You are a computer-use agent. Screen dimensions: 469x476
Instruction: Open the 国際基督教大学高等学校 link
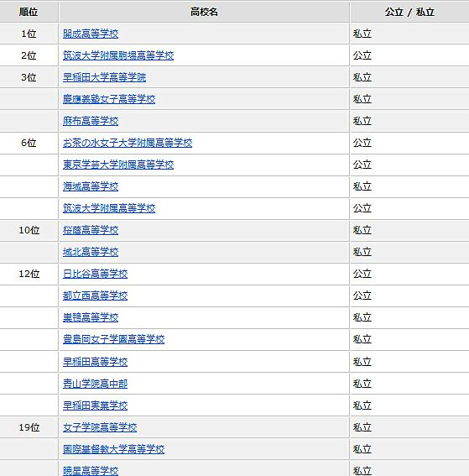tap(114, 450)
